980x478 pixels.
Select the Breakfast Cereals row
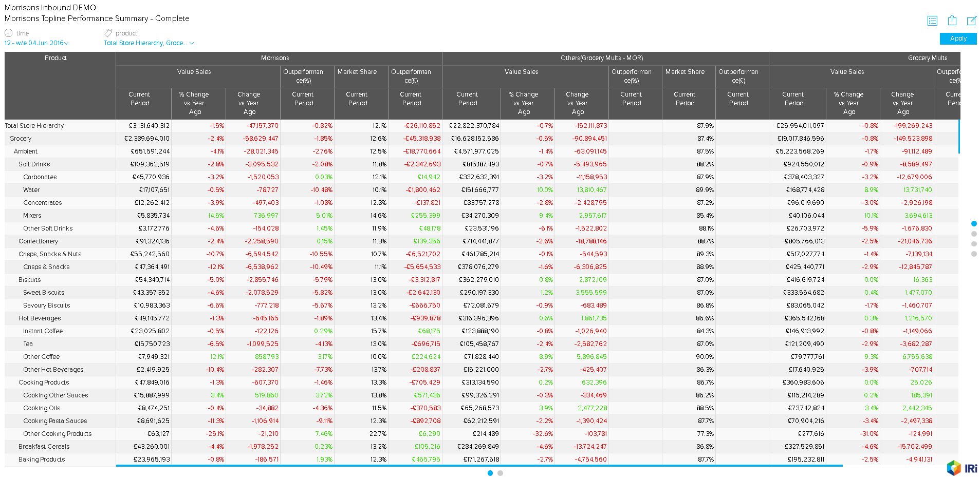tap(482, 447)
